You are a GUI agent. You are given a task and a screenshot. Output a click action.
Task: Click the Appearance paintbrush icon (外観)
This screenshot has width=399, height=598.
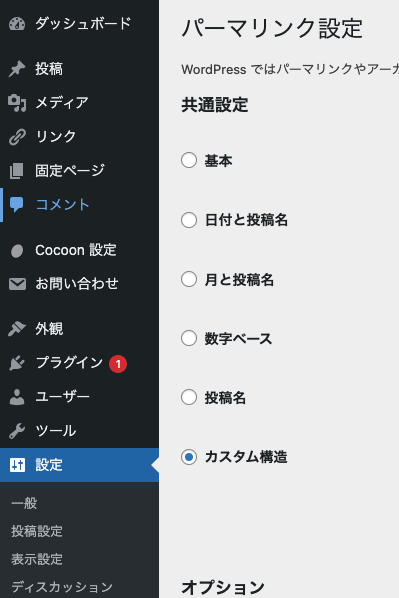point(17,329)
